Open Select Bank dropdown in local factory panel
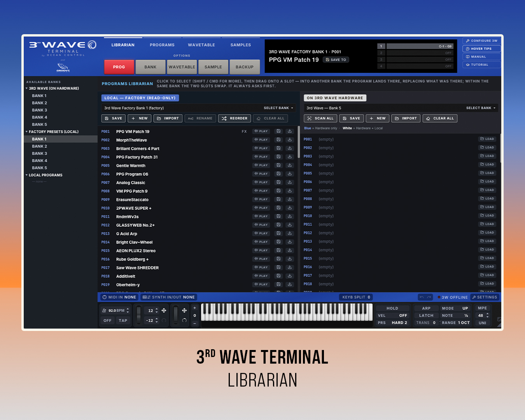 278,108
